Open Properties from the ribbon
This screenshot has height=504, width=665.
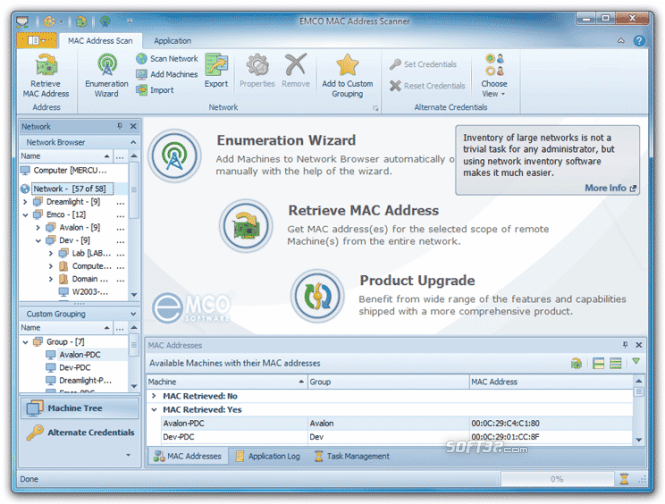click(x=257, y=71)
